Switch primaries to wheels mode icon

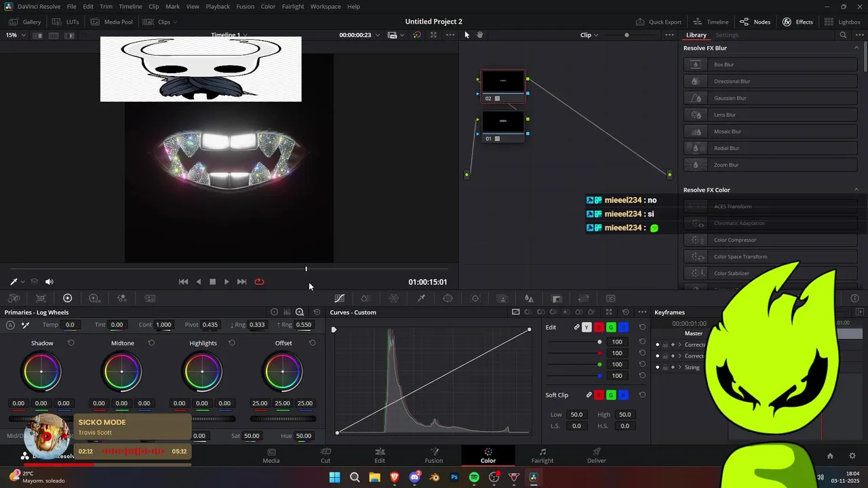[x=274, y=312]
